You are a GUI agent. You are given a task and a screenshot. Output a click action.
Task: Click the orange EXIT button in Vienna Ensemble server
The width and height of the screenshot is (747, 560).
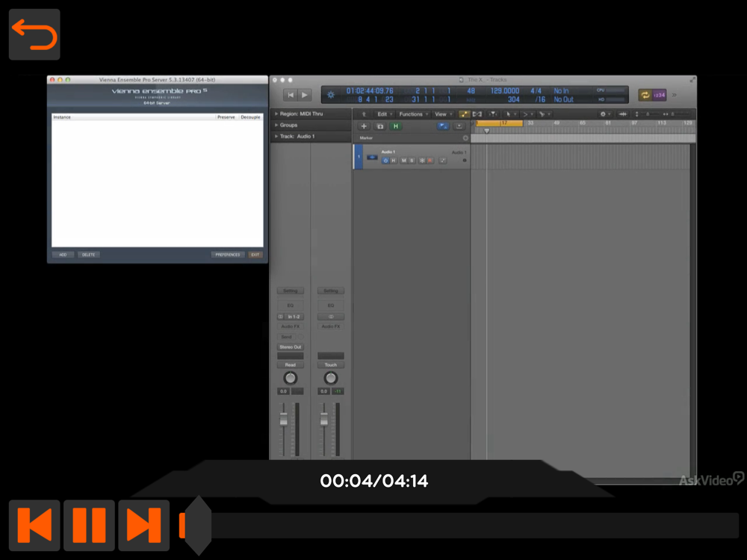tap(255, 255)
